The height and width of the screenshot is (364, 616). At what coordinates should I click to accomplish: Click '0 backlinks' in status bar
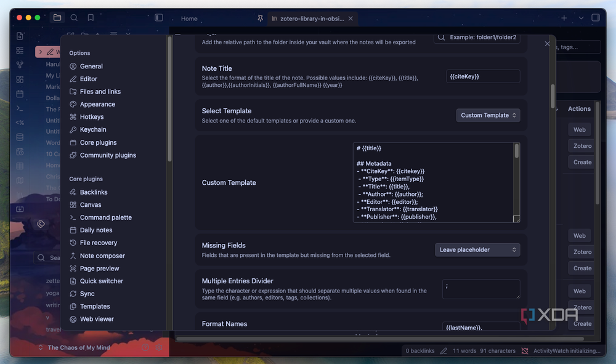tap(420, 351)
